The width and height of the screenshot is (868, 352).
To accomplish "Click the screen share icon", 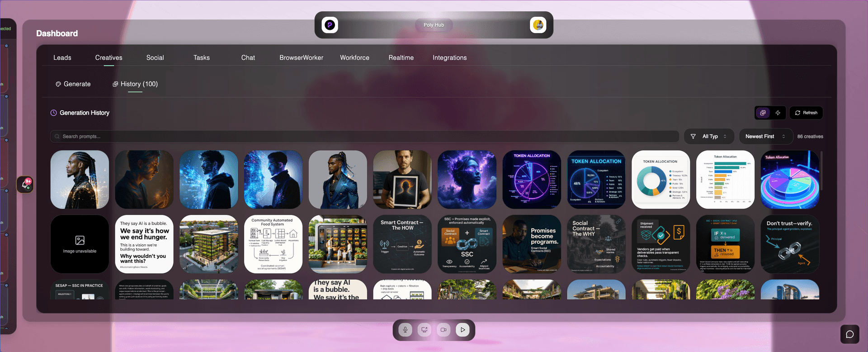I will click(425, 330).
